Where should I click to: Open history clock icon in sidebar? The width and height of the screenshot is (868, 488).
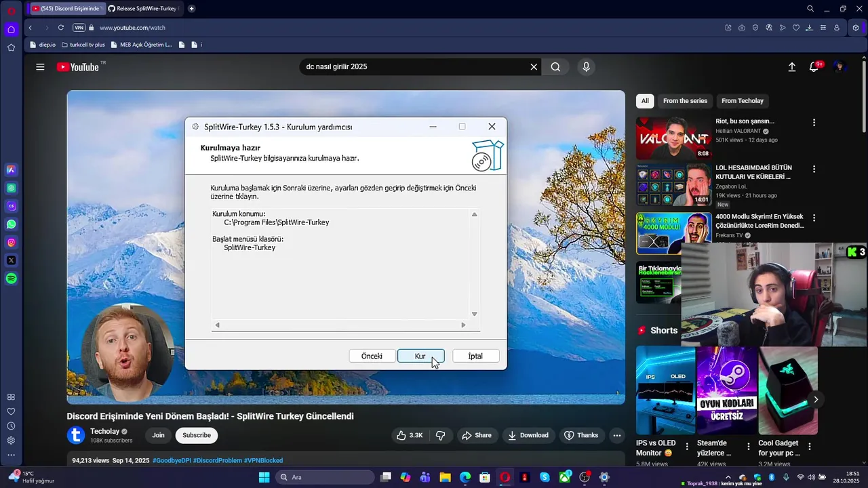point(11,426)
